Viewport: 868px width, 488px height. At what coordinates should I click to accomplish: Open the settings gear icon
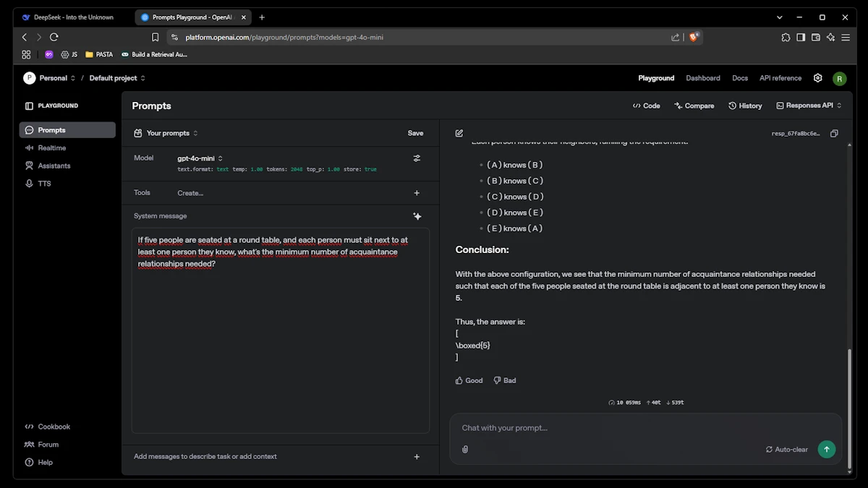click(x=818, y=78)
